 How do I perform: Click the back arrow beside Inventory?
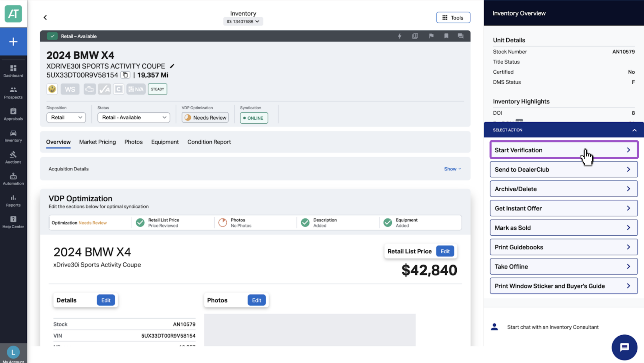pos(45,17)
